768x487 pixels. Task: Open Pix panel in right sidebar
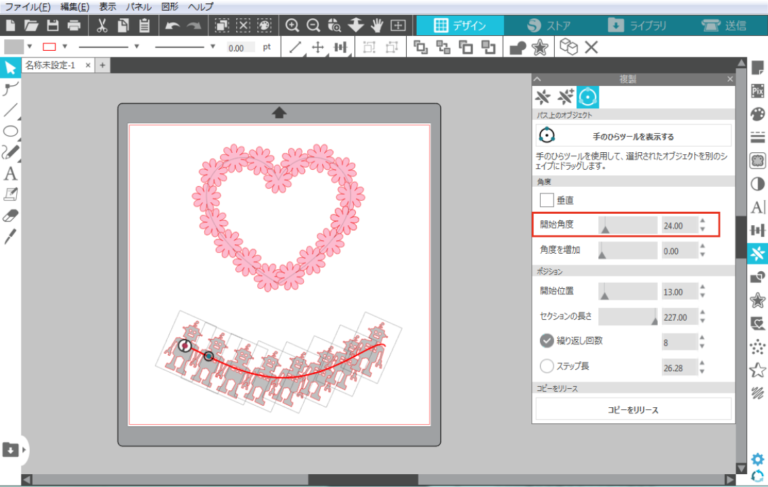[757, 91]
